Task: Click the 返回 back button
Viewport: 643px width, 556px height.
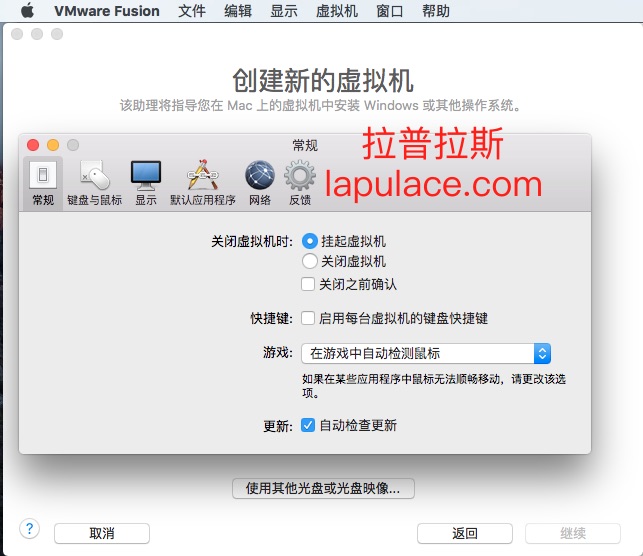Action: pyautogui.click(x=464, y=533)
